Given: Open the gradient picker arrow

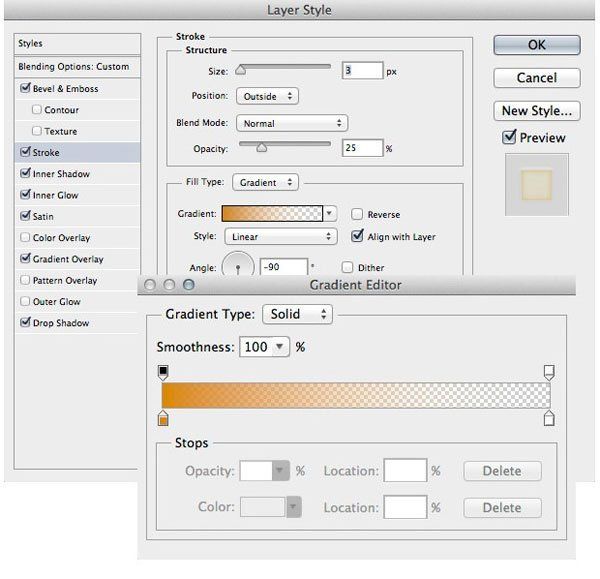Looking at the screenshot, I should (x=329, y=214).
